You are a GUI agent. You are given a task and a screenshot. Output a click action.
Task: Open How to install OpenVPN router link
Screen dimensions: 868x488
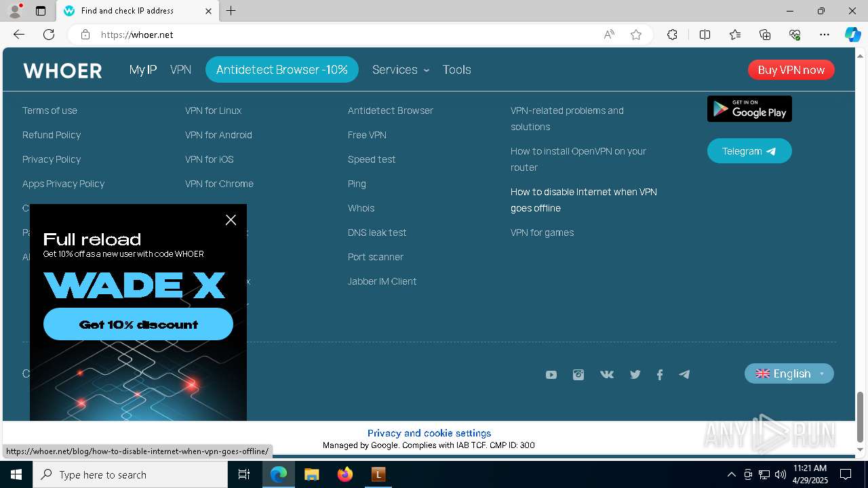pos(578,159)
